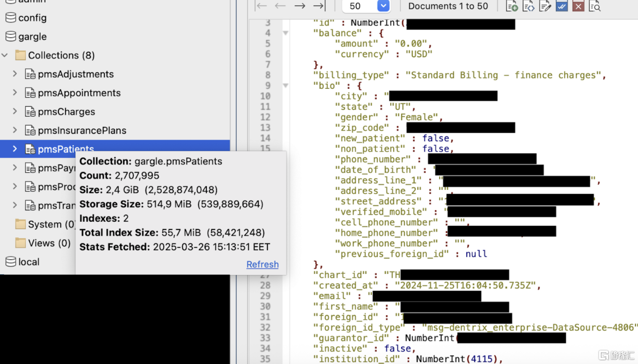Expand the pmsCharges collection

click(x=15, y=111)
